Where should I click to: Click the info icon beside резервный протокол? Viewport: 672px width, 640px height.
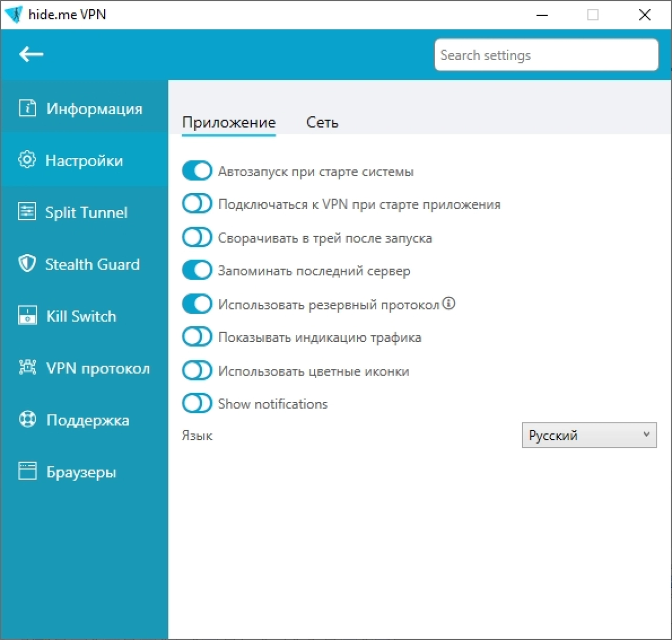[x=449, y=303]
